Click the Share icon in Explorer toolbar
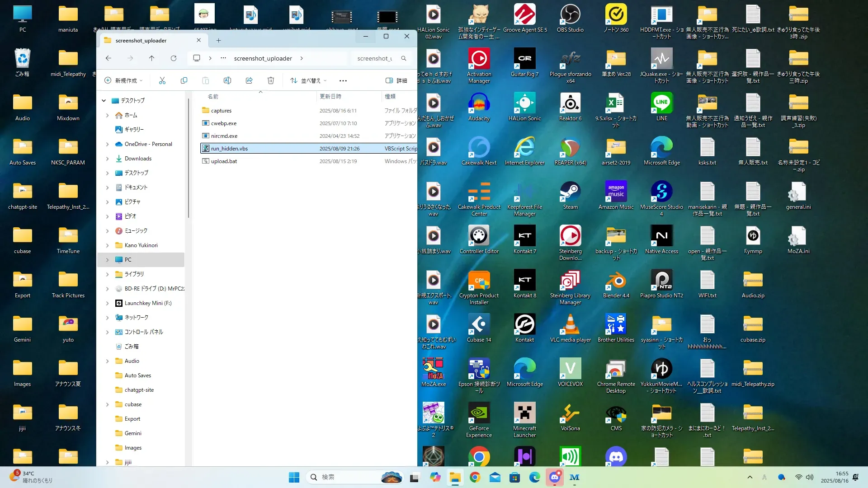 coord(249,80)
